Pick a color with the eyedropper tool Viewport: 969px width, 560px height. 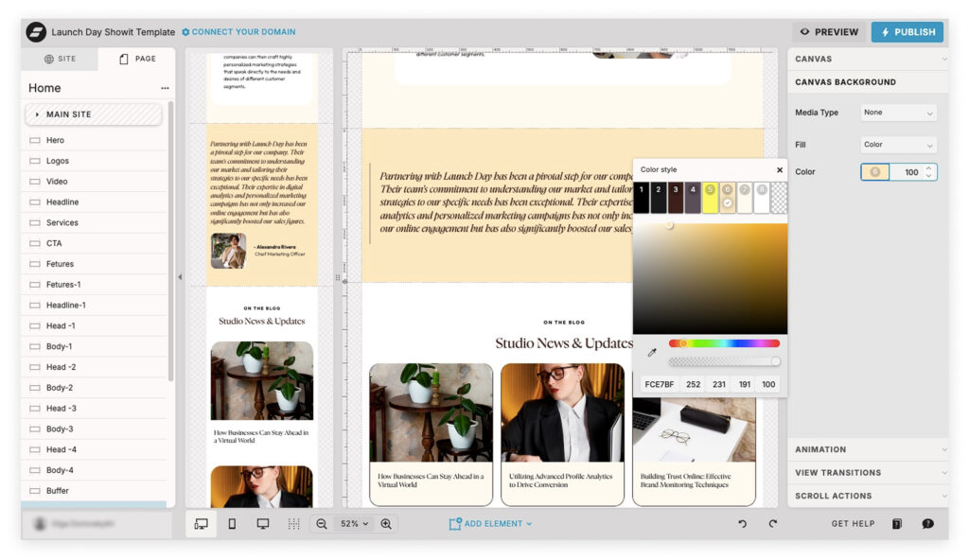click(651, 352)
